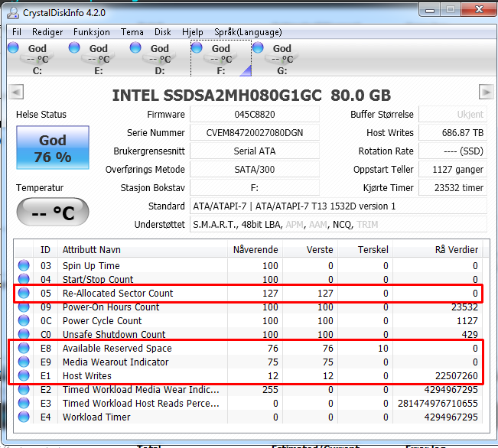Click the Buffer Størrelse Ukjent field
Viewport: 498px width, 448px height.
(453, 115)
